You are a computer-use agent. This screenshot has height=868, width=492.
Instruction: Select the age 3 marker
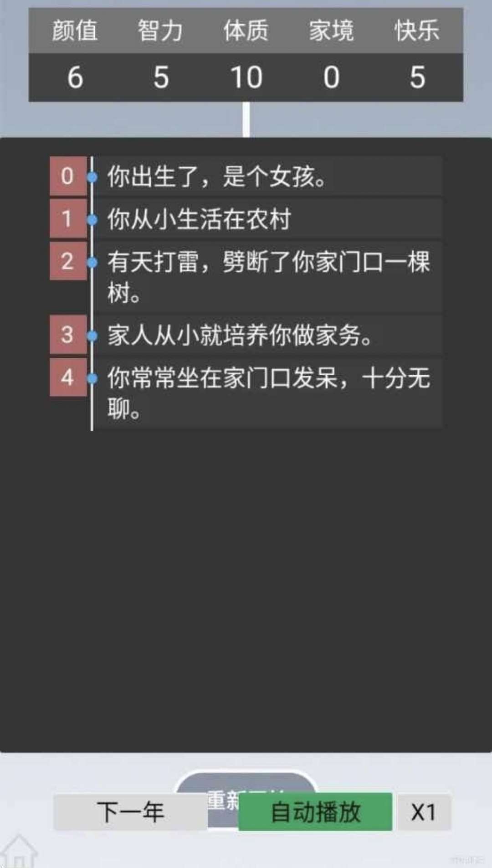(x=68, y=335)
